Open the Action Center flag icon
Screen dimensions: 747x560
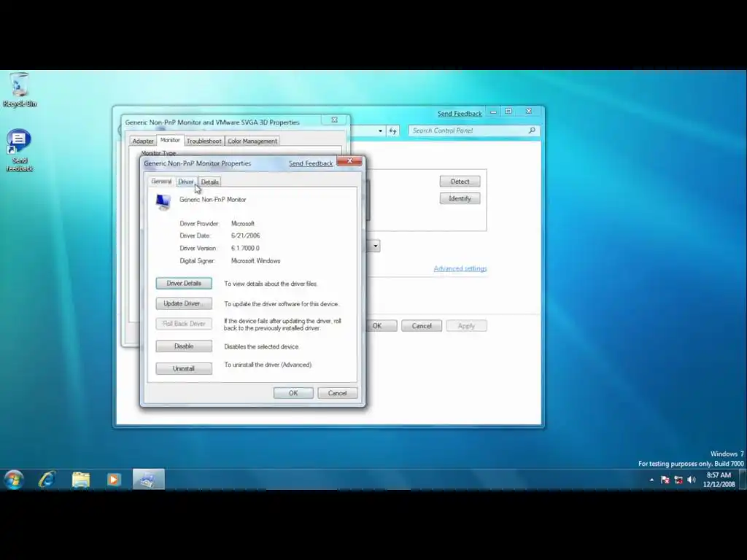665,480
